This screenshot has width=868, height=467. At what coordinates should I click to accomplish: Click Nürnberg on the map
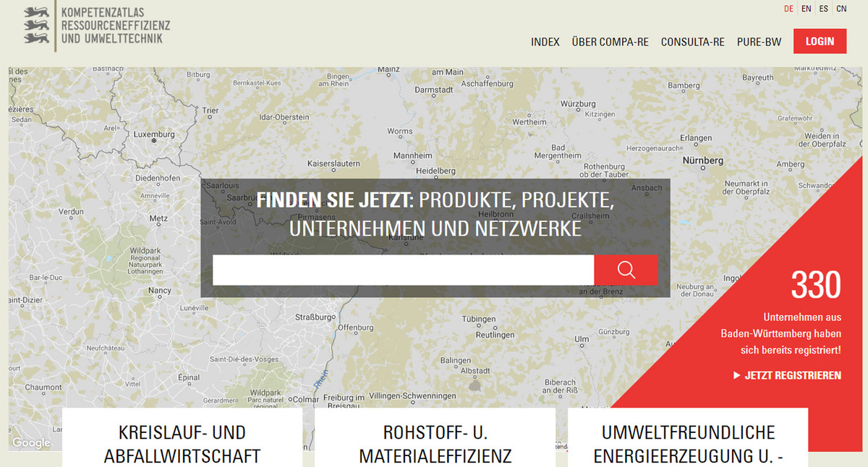[x=704, y=160]
